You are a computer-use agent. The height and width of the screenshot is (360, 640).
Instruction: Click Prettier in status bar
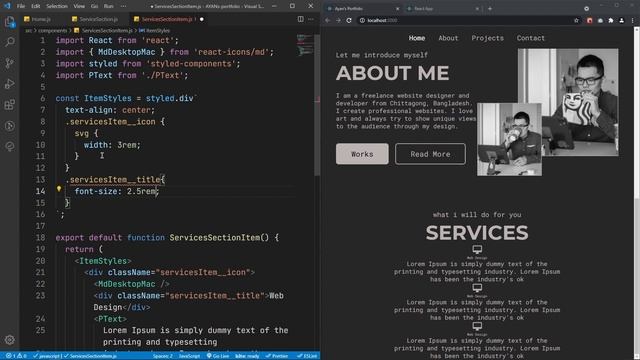[277, 356]
